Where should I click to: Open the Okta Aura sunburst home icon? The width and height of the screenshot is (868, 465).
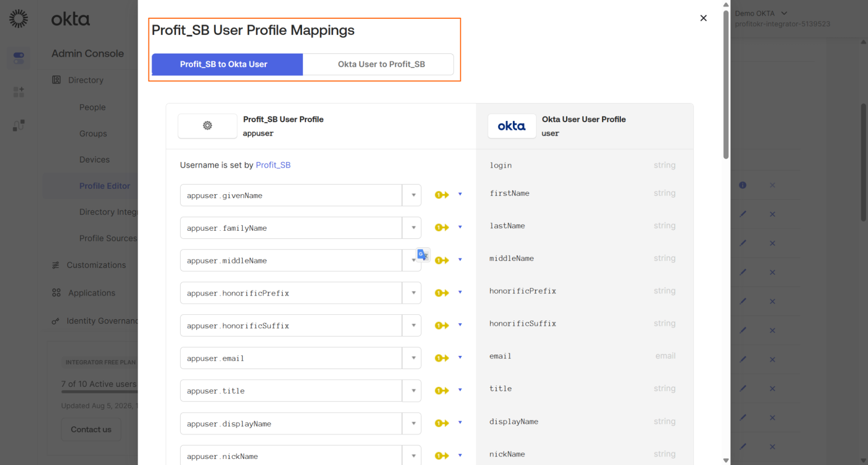pos(19,19)
